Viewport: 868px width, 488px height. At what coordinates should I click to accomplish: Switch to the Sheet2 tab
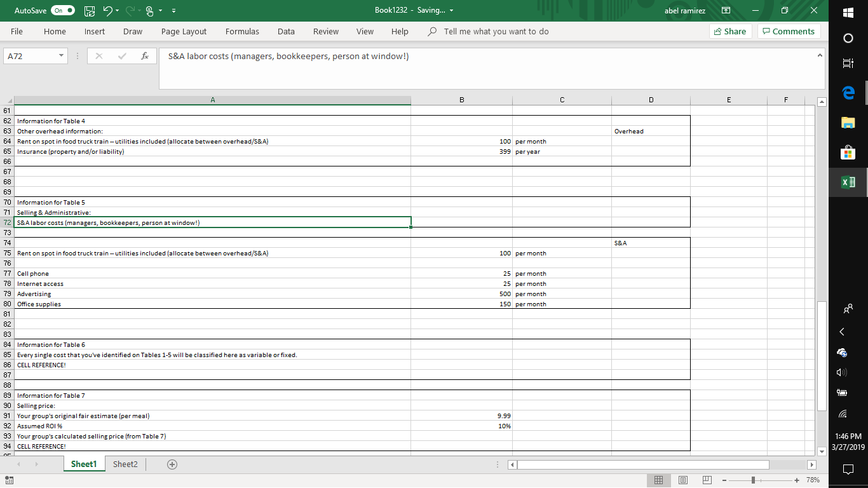tap(125, 464)
